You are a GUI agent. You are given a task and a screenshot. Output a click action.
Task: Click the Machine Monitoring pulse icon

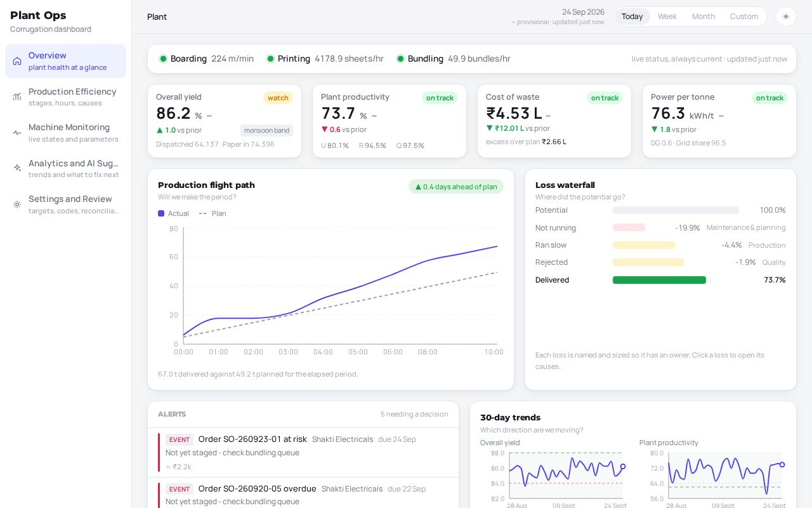click(17, 133)
